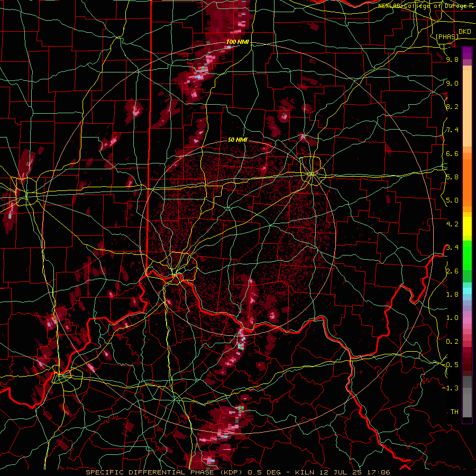Pick the yellow band of the color scale
476x476 pixels.
(467, 226)
